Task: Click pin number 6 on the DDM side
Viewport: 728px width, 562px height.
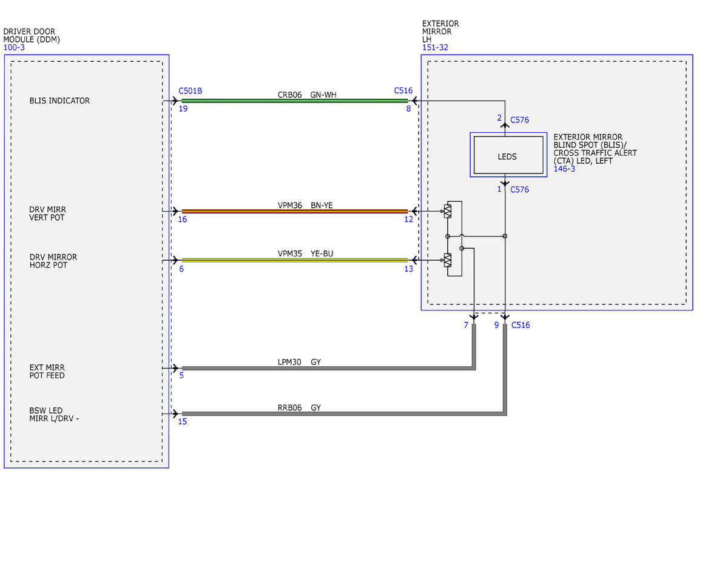Action: (181, 269)
